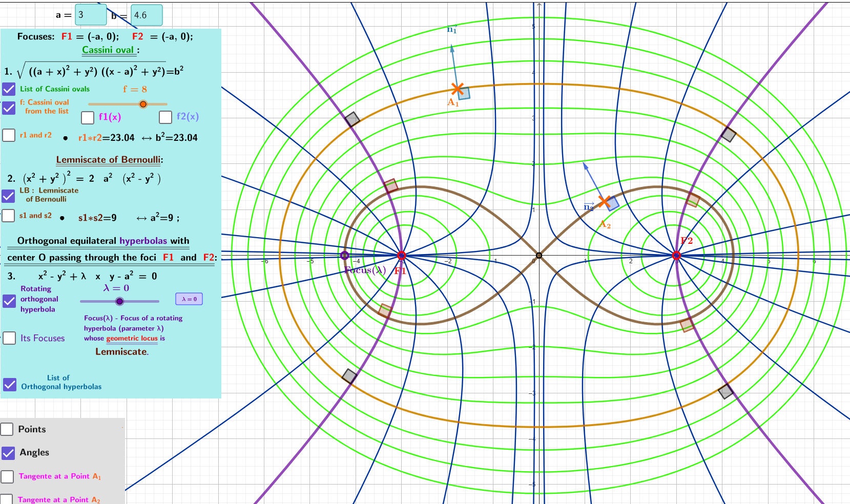Click the origin point at lemniscate center
850x504 pixels.
pos(539,256)
